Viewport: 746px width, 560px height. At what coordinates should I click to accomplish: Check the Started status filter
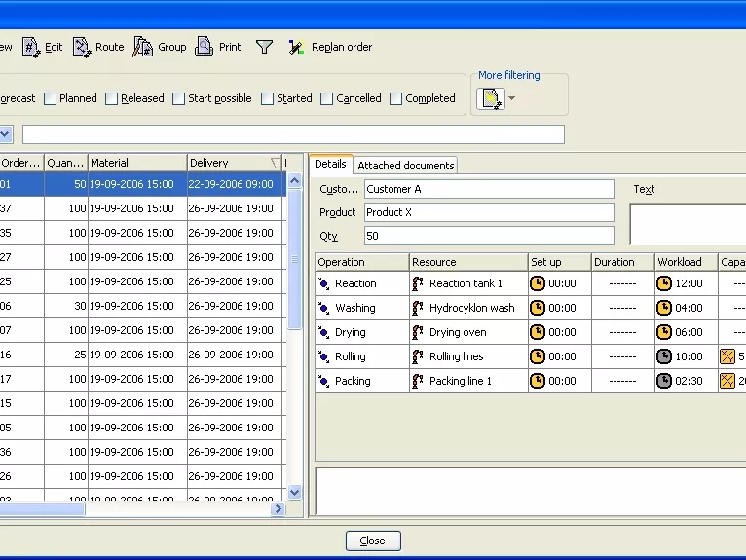(268, 99)
